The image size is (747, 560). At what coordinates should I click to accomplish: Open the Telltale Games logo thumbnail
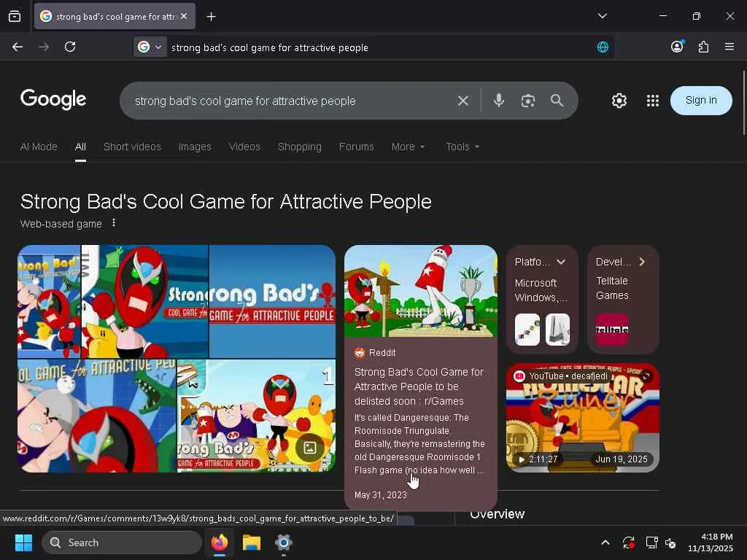[x=612, y=330]
